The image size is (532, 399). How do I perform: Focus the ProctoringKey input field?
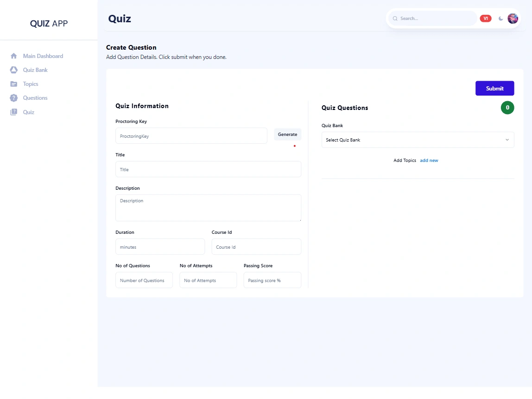[191, 136]
